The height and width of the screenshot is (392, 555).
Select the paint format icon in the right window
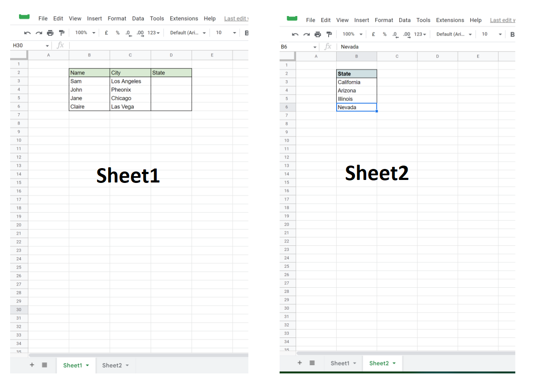[329, 34]
